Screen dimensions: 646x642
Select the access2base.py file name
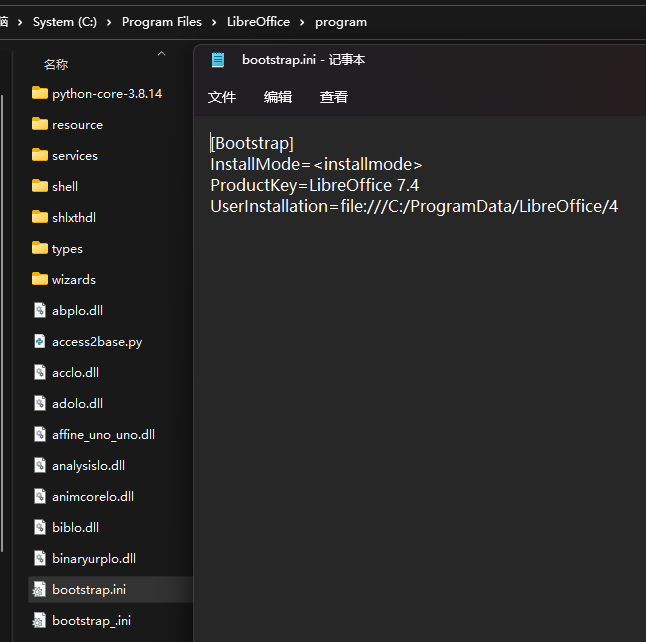(x=97, y=342)
